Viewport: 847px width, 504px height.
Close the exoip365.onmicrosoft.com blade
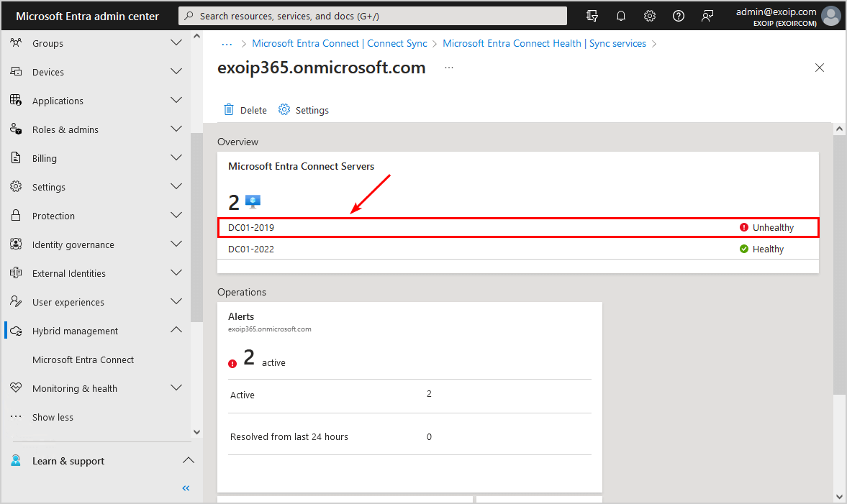pos(820,68)
